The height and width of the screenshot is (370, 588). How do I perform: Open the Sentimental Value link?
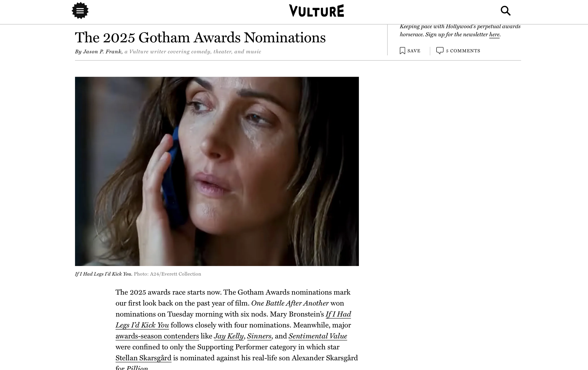(318, 336)
